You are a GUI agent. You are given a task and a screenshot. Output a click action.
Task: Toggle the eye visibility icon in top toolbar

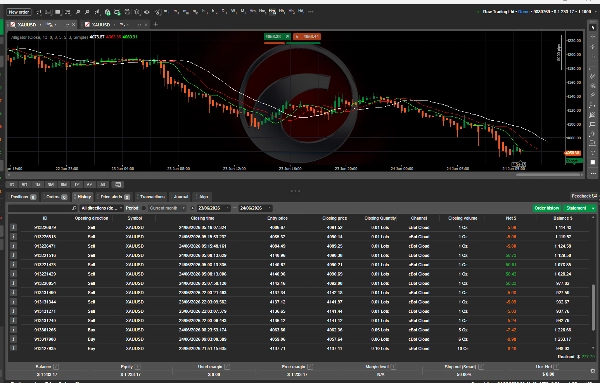147,12
